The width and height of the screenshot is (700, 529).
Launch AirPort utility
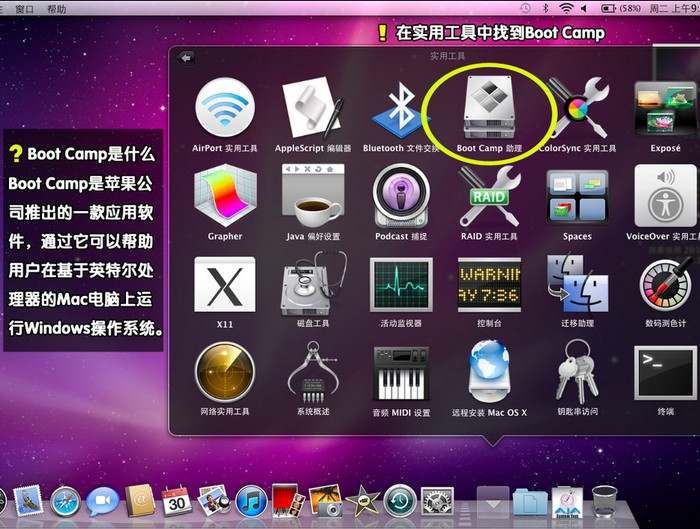(x=224, y=108)
